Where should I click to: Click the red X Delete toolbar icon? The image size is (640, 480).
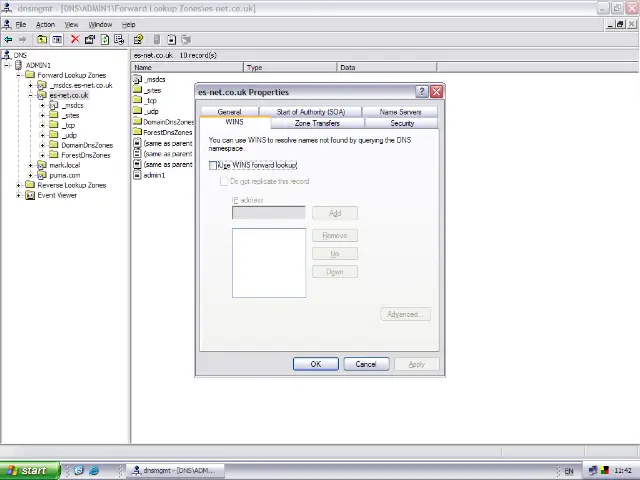(x=75, y=39)
